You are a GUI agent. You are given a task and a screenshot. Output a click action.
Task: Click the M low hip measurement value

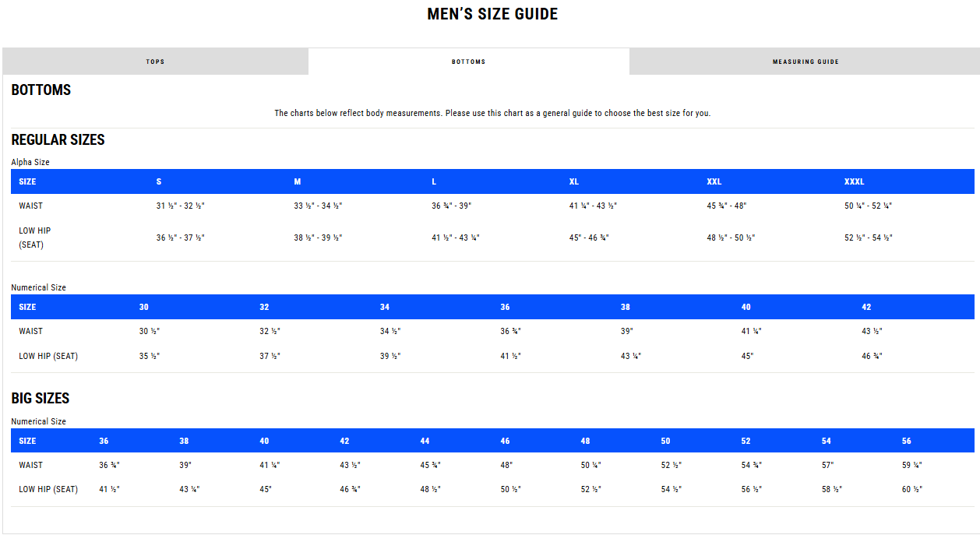tap(318, 238)
